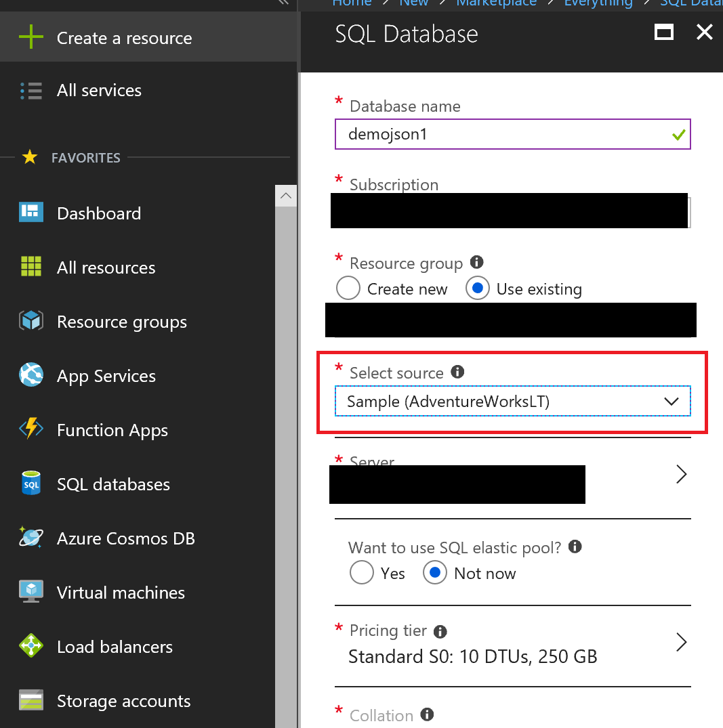The image size is (723, 728).
Task: Select the Create new resource group option
Action: coord(348,288)
